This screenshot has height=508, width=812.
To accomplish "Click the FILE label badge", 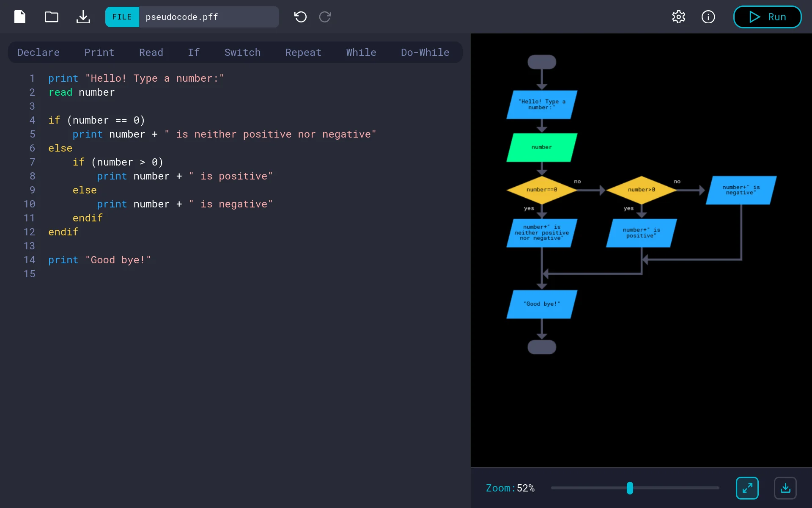I will (122, 17).
